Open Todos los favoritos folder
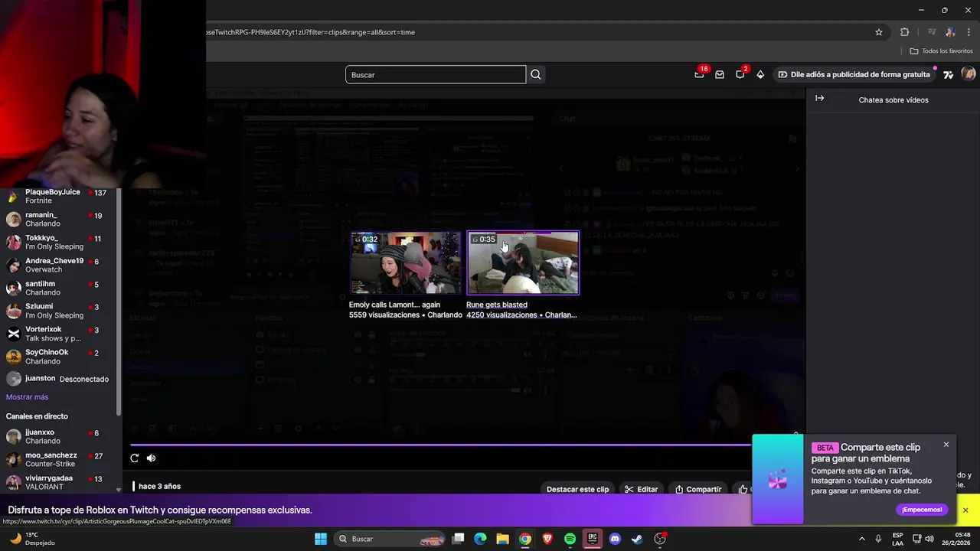 coord(941,51)
